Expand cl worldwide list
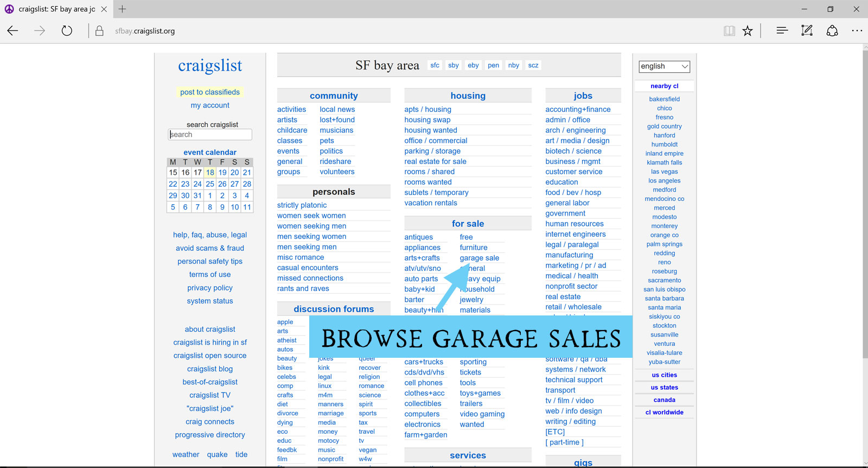This screenshot has height=468, width=868. point(664,413)
